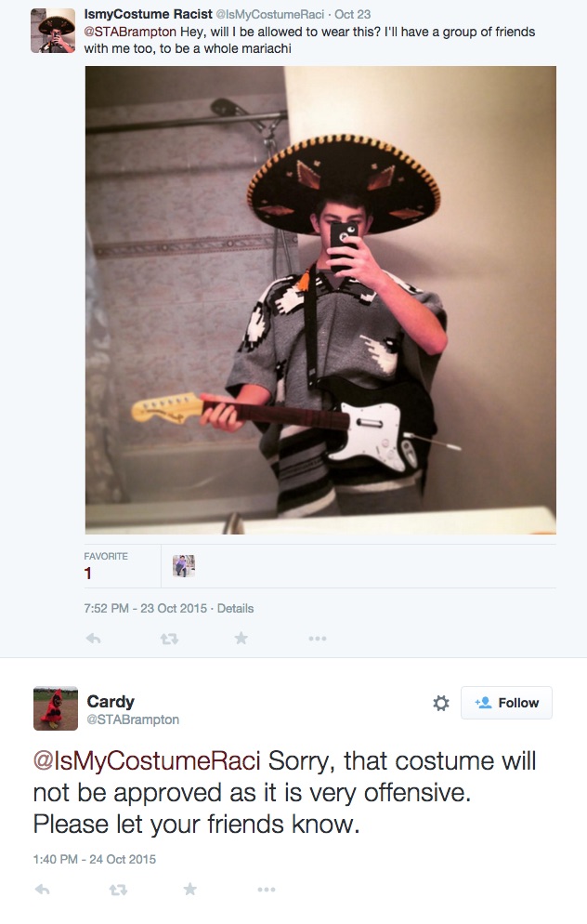
Task: View avatar of user who favorited
Action: 184,566
